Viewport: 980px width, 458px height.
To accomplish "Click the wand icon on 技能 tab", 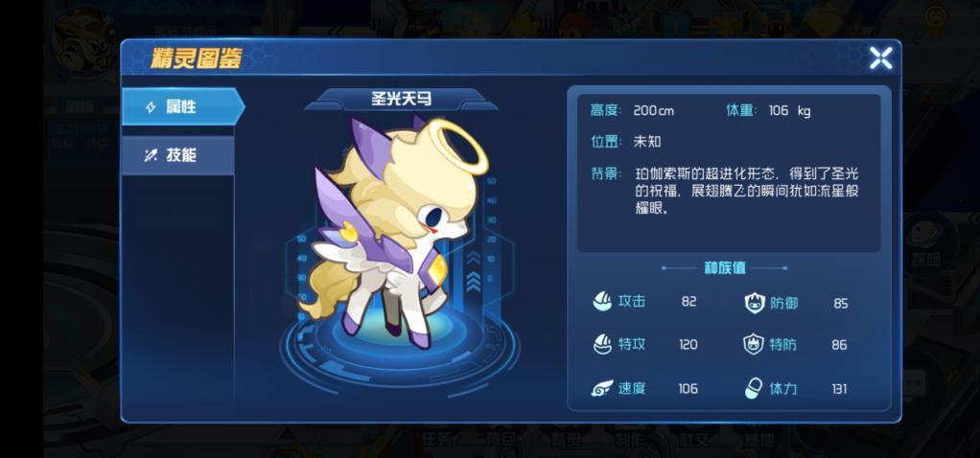I will click(151, 155).
